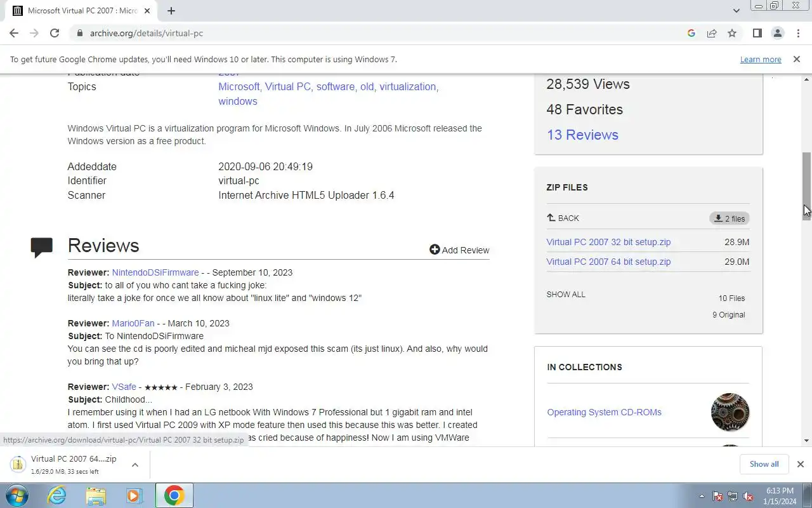
Task: Click SHOW ALL files link
Action: tap(566, 295)
